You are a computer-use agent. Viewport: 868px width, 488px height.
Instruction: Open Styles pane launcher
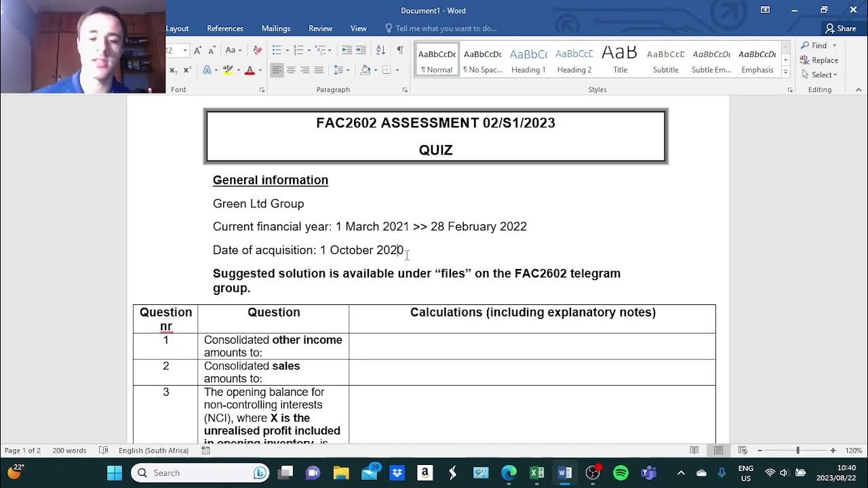(790, 90)
